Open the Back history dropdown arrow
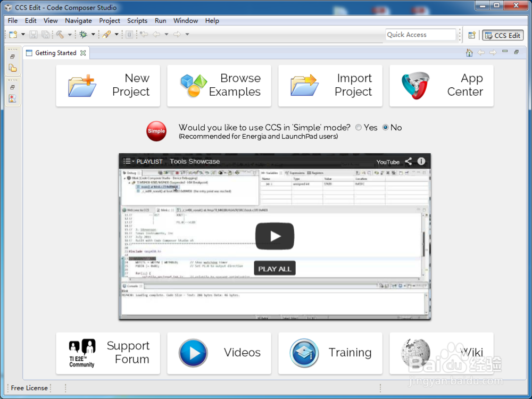532x399 pixels. click(x=166, y=34)
